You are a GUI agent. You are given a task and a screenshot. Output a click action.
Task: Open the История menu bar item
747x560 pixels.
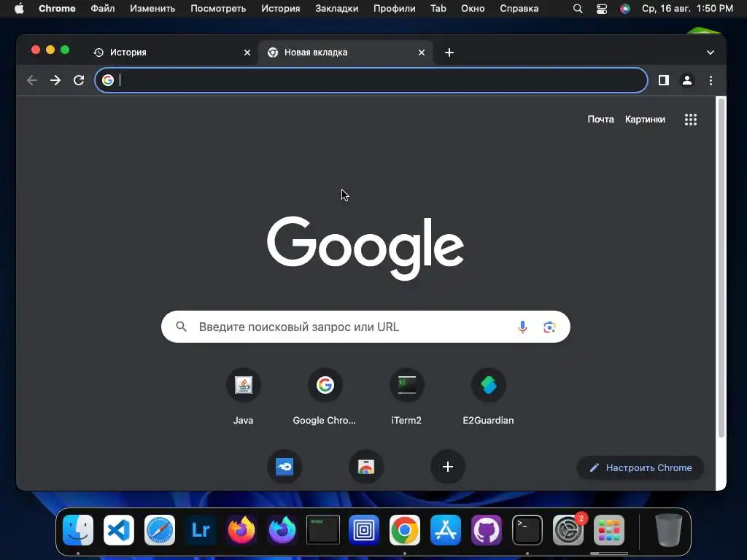pos(281,9)
